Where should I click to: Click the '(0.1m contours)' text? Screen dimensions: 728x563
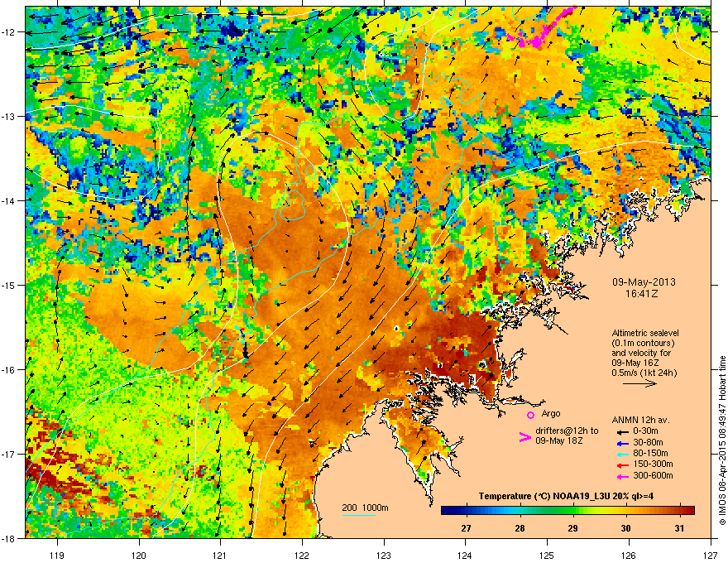pyautogui.click(x=643, y=344)
